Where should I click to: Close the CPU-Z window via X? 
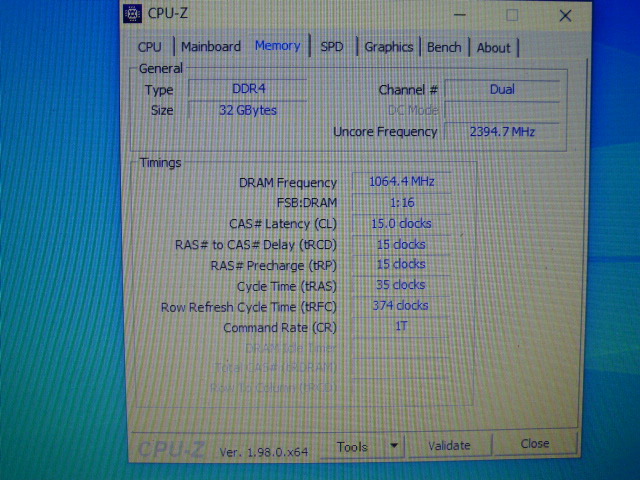tap(565, 16)
